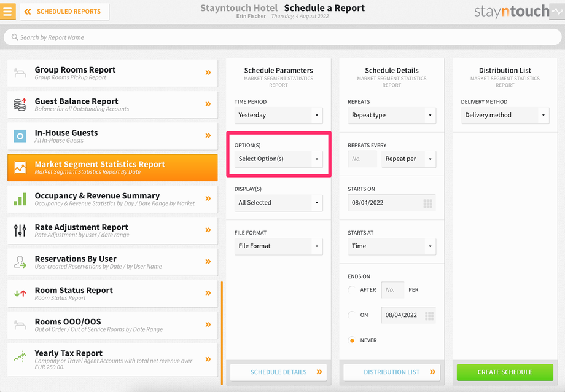
Task: Open In-House Guests via its chevron arrow
Action: coord(208,135)
